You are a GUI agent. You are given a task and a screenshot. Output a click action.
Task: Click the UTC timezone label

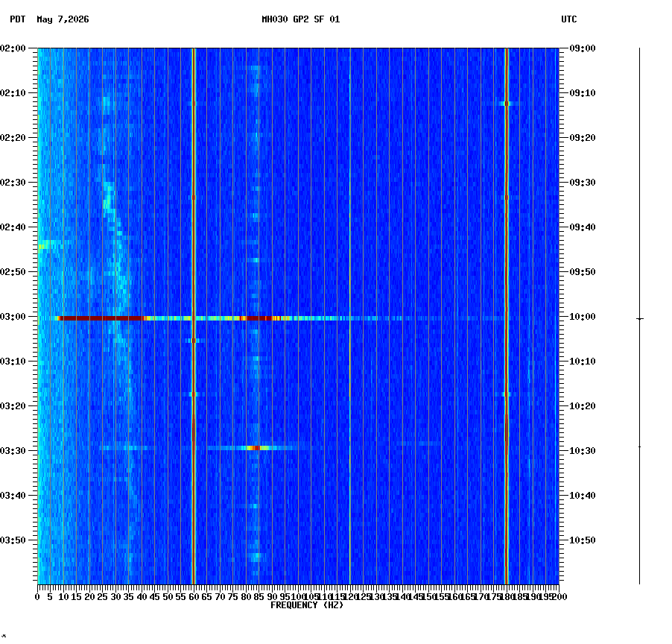[569, 19]
